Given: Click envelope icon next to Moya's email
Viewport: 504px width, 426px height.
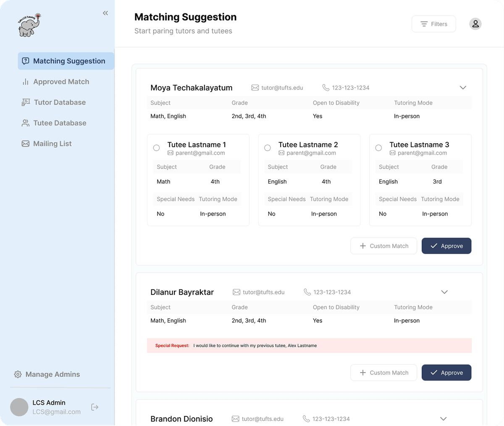Looking at the screenshot, I should (x=255, y=88).
